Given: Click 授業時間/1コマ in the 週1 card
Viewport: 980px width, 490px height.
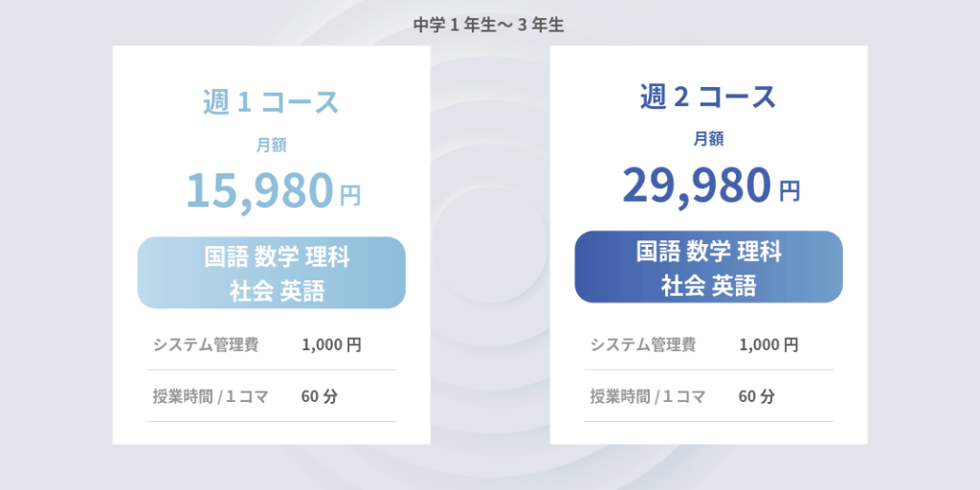Looking at the screenshot, I should (209, 396).
